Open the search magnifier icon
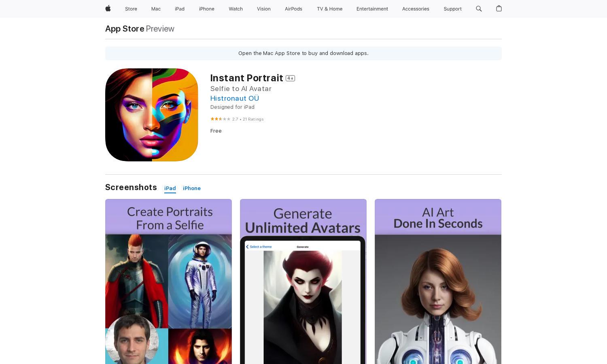Image resolution: width=607 pixels, height=364 pixels. click(x=479, y=8)
